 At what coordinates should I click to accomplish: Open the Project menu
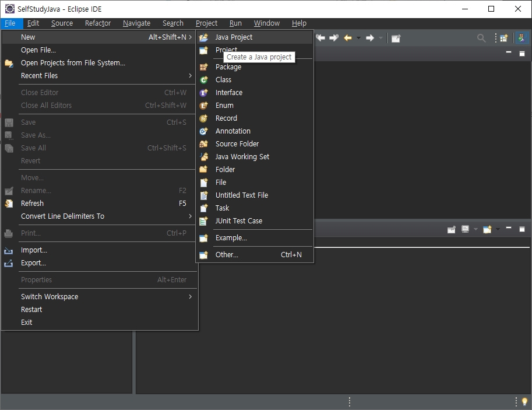207,23
